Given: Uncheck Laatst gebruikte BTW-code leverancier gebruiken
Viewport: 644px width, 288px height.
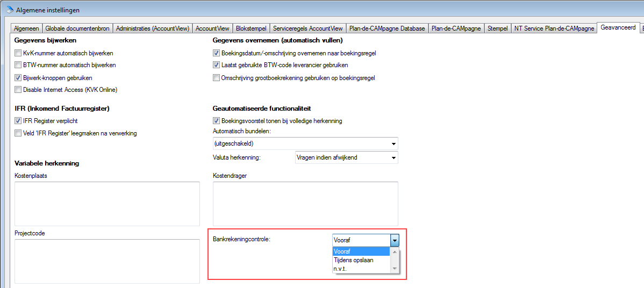Looking at the screenshot, I should tap(216, 65).
